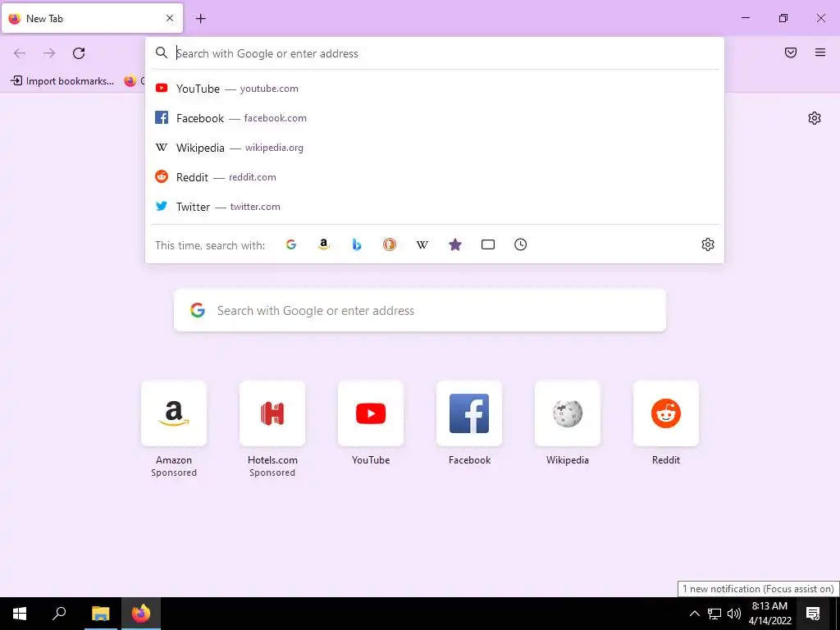The height and width of the screenshot is (630, 840).
Task: Reload the page with the refresh icon
Action: click(x=79, y=53)
